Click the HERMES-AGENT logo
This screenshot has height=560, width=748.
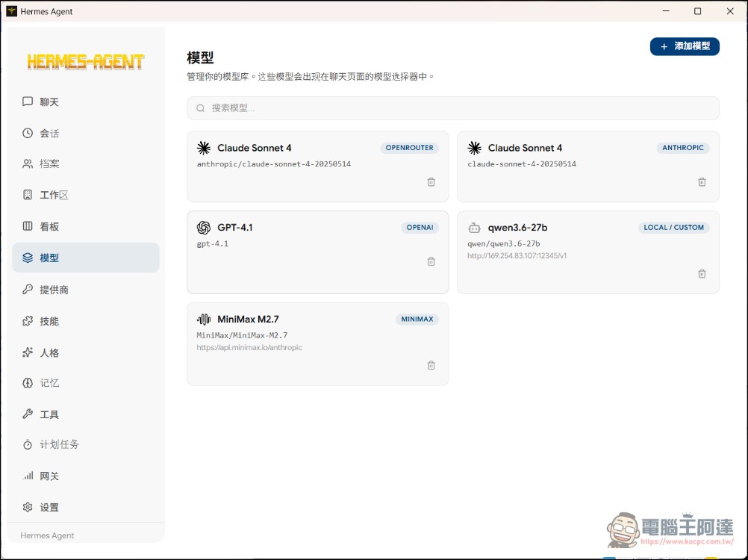[86, 62]
